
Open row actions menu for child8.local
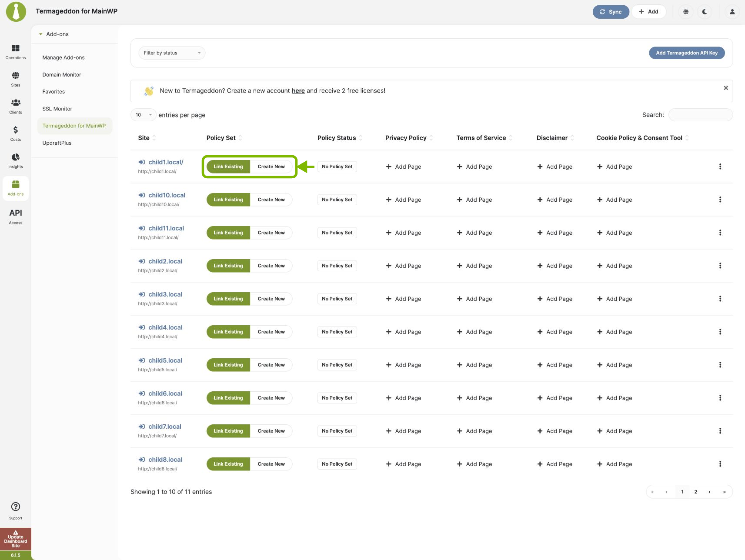pos(720,464)
